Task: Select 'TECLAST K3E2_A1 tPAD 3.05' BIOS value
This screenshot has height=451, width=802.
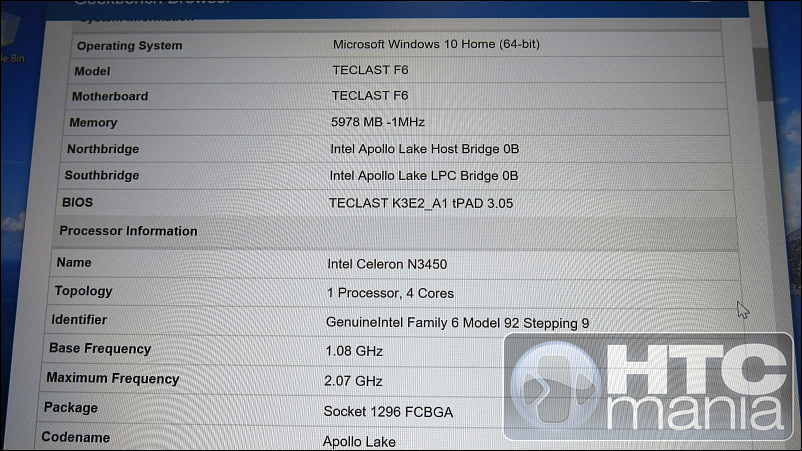Action: coord(421,204)
